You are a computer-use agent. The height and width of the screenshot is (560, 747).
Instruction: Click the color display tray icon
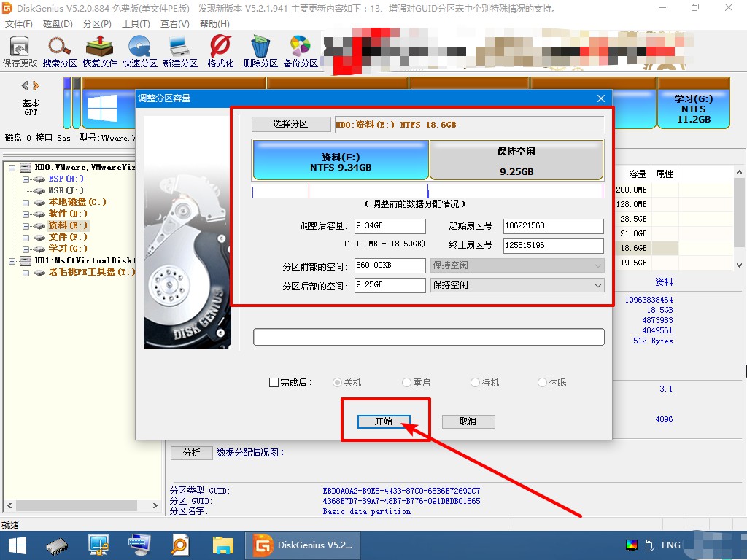(x=631, y=545)
